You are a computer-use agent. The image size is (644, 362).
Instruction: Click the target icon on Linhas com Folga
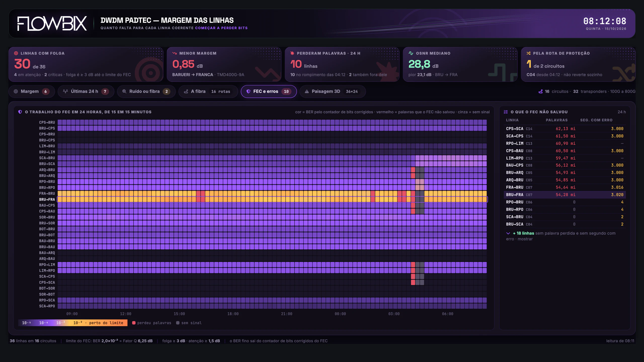16,53
